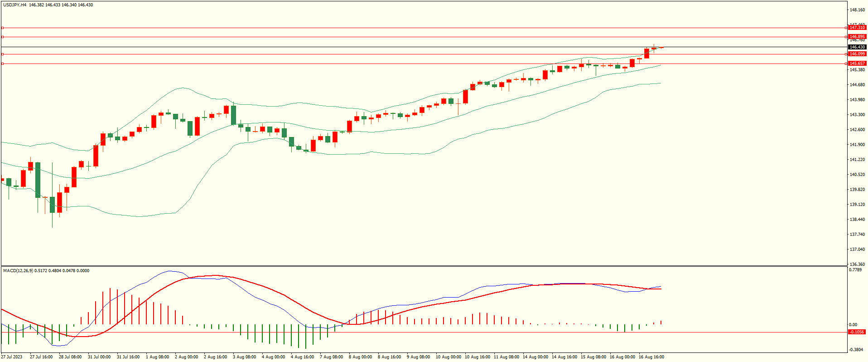This screenshot has width=868, height=362.
Task: Select the 145.657 red price label
Action: click(857, 64)
